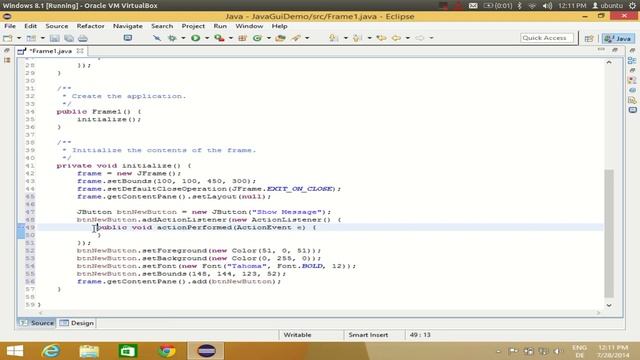Viewport: 640px width, 360px height.
Task: Expand the Run dropdown arrow
Action: tap(207, 38)
